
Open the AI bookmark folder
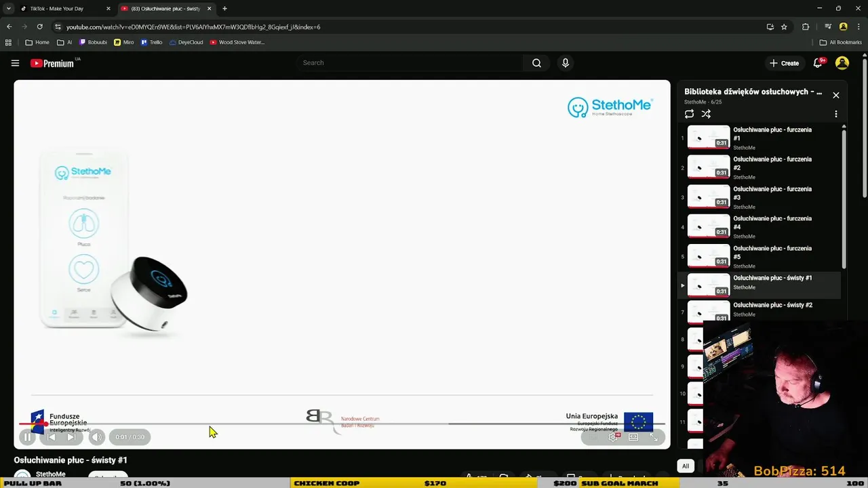[64, 42]
